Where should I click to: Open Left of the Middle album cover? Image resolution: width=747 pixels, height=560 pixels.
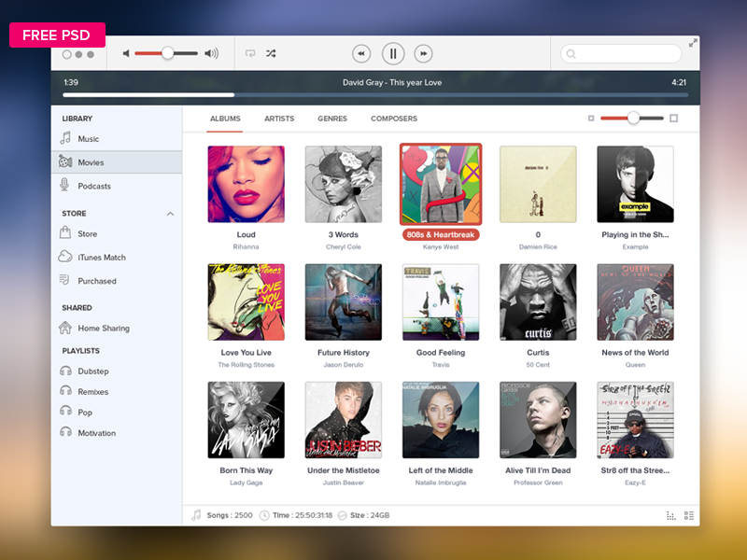click(441, 420)
